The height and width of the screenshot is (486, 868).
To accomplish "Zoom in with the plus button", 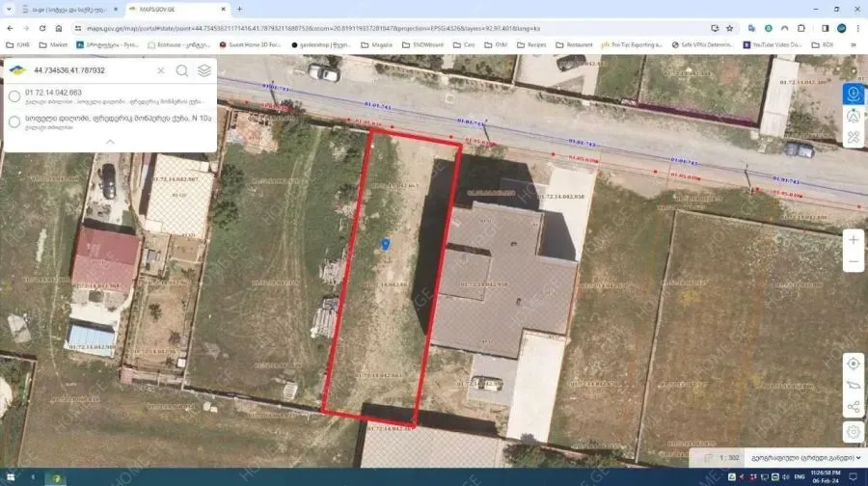I will pyautogui.click(x=853, y=239).
